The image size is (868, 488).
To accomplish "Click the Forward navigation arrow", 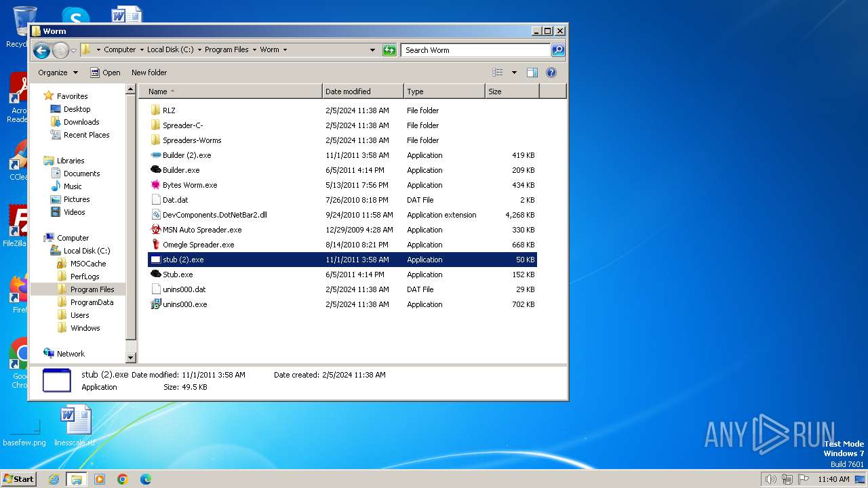I will click(60, 50).
